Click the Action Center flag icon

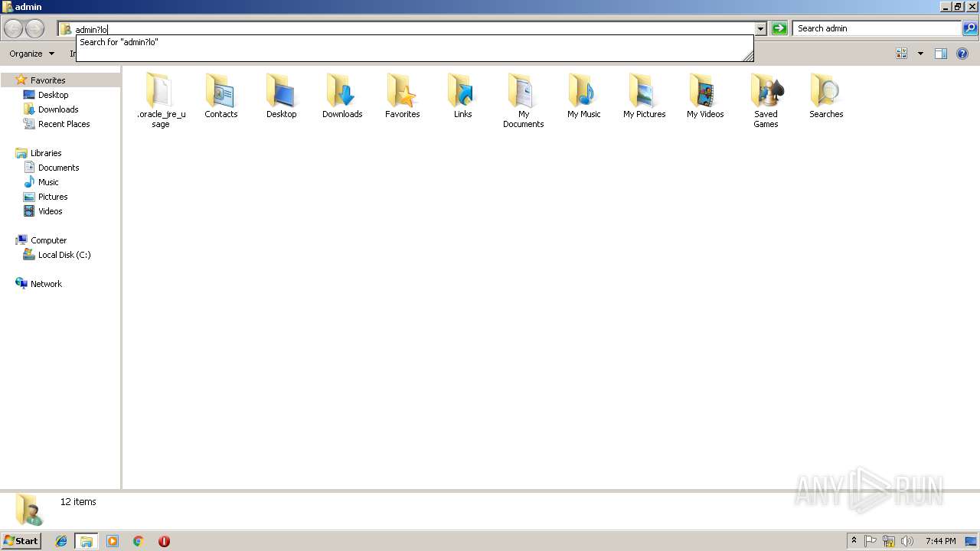click(871, 541)
